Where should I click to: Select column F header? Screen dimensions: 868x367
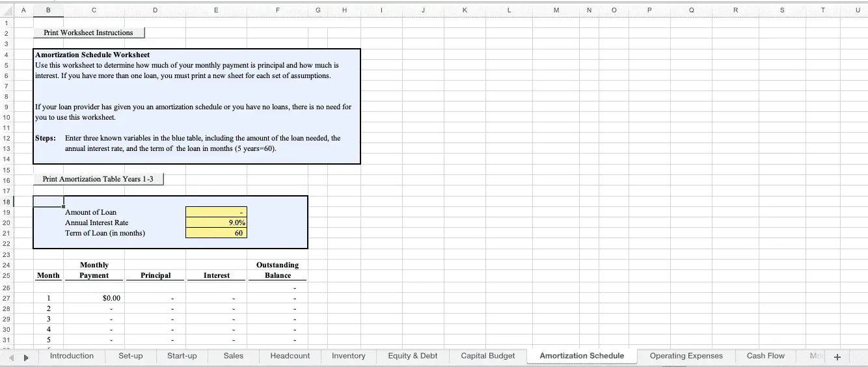[x=277, y=10]
